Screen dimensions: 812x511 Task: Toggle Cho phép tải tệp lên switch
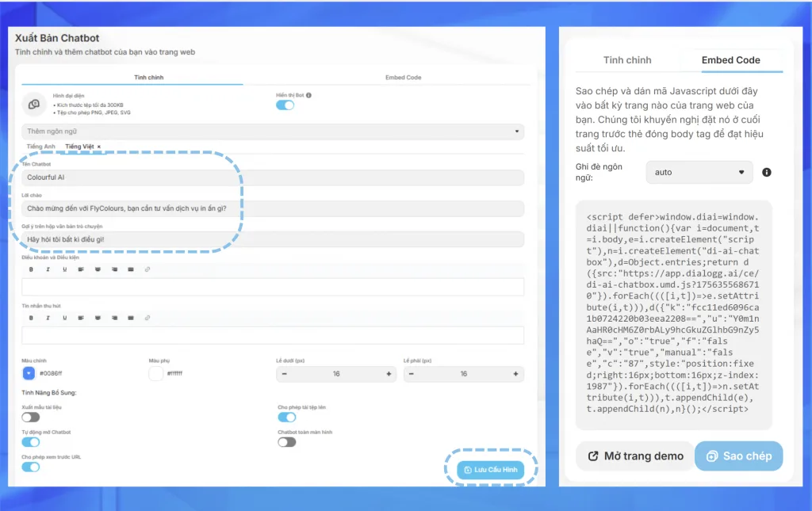click(x=287, y=418)
